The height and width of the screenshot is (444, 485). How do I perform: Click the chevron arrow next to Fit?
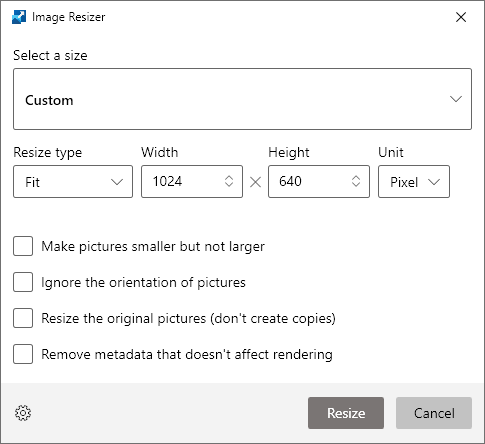coord(117,182)
